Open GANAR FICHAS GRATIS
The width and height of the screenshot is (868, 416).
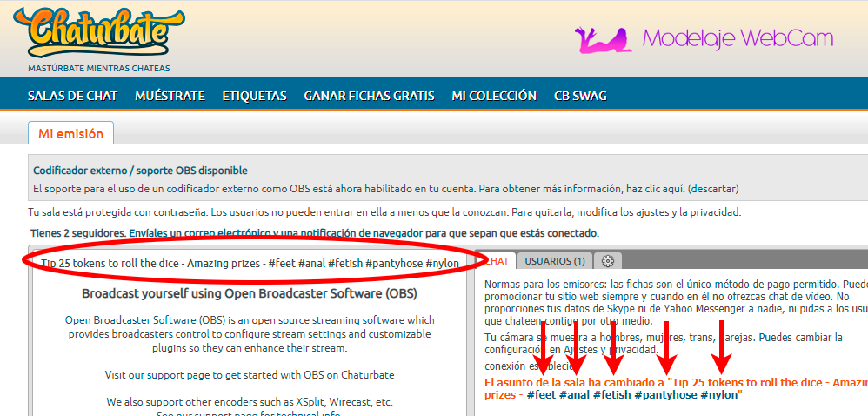coord(370,96)
